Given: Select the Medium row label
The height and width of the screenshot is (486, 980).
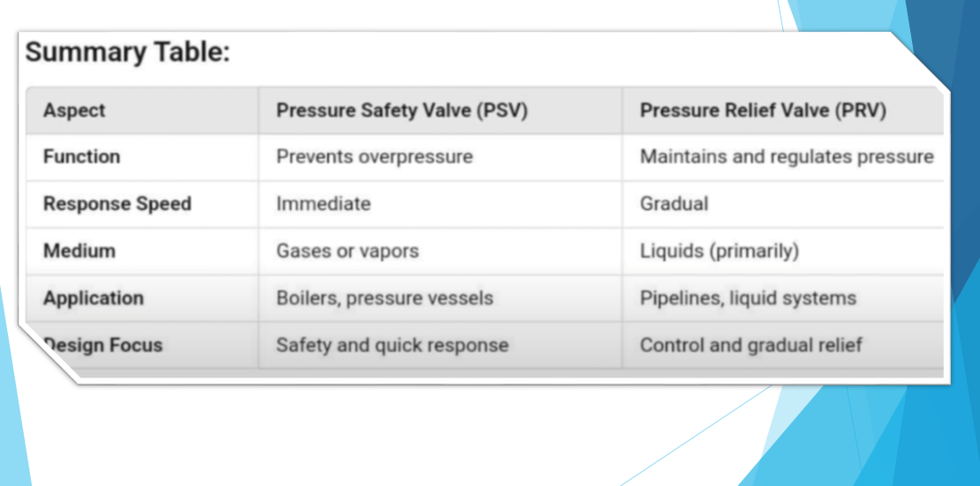Looking at the screenshot, I should tap(79, 251).
